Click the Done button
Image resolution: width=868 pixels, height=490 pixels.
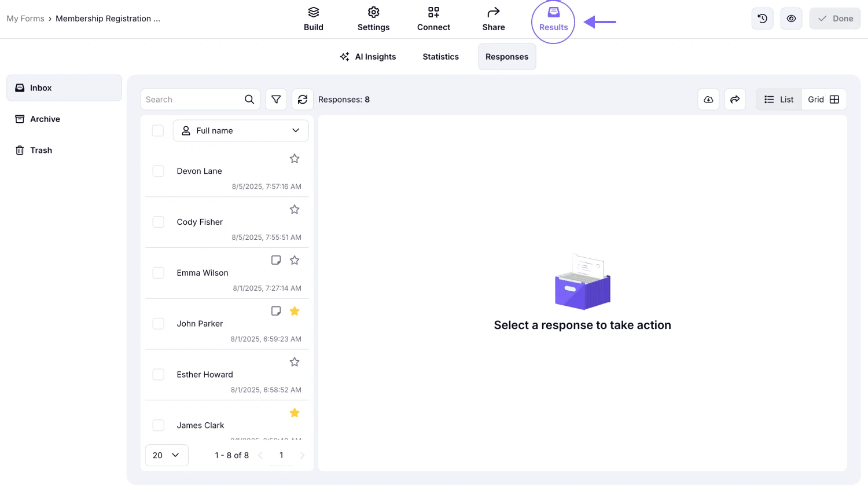tap(835, 18)
